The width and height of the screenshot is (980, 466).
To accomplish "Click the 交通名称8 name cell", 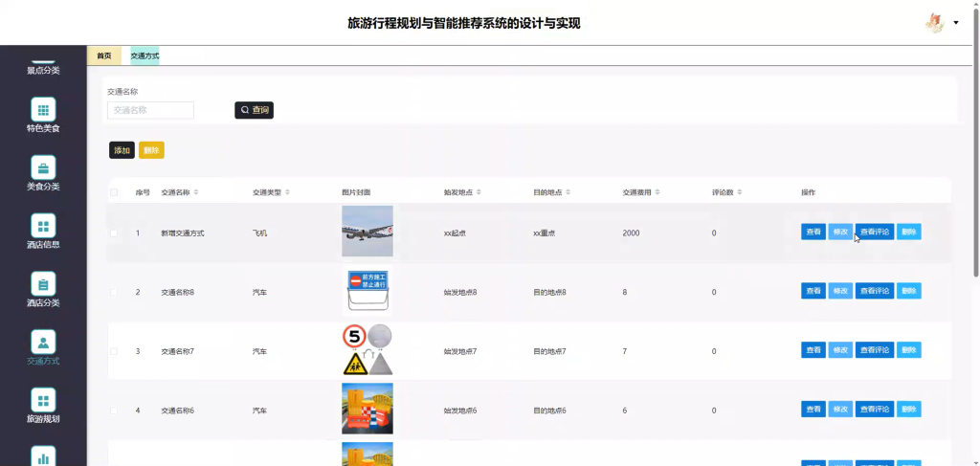I will (177, 292).
